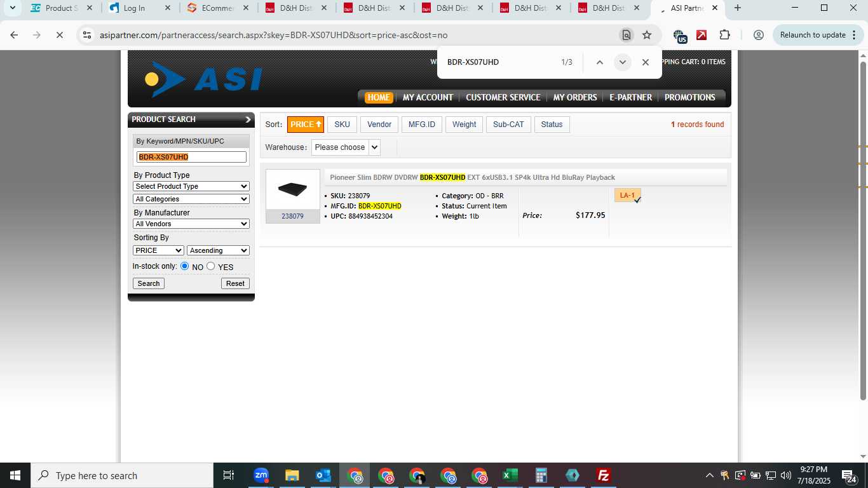Click the Search button in Product Search
This screenshot has height=488, width=868.
coord(149,283)
